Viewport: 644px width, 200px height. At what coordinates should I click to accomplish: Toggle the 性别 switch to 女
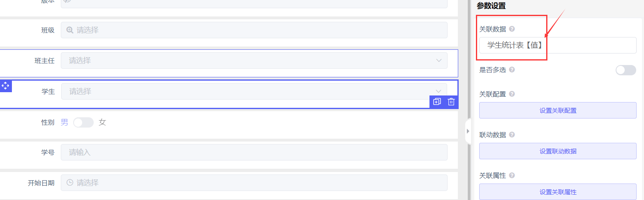point(83,122)
